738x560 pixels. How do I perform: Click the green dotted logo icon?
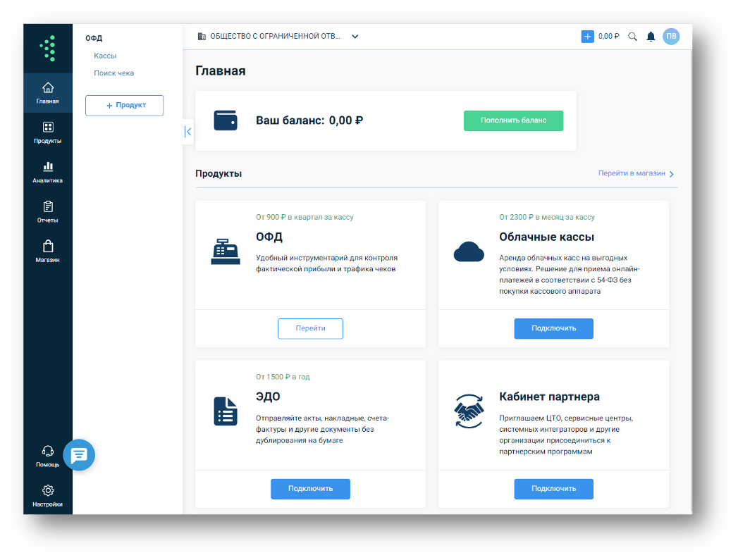click(48, 48)
